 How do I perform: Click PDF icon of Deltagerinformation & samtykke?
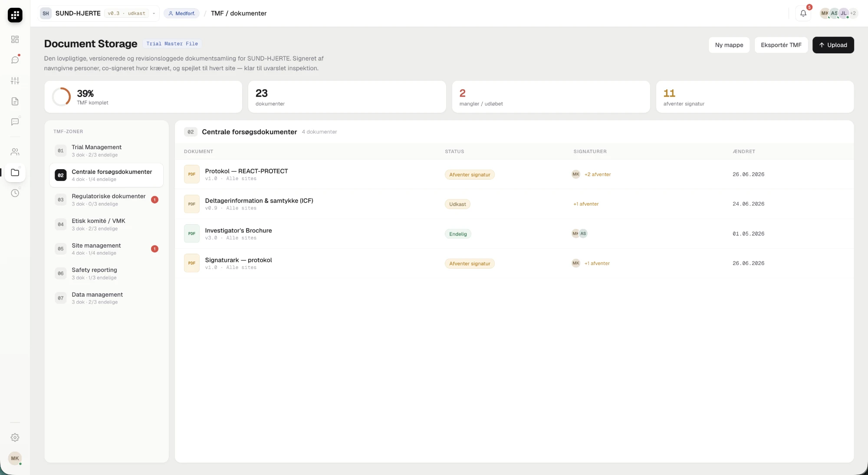[191, 204]
